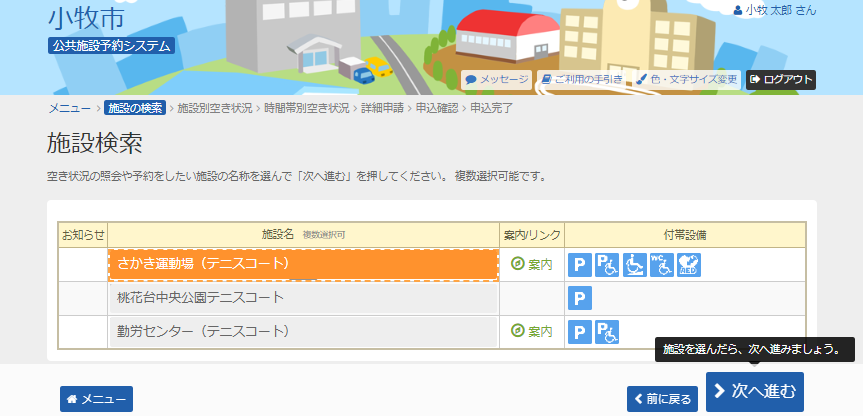Deselect さかき運動場（テニスコート） facility
The width and height of the screenshot is (863, 416).
(303, 264)
